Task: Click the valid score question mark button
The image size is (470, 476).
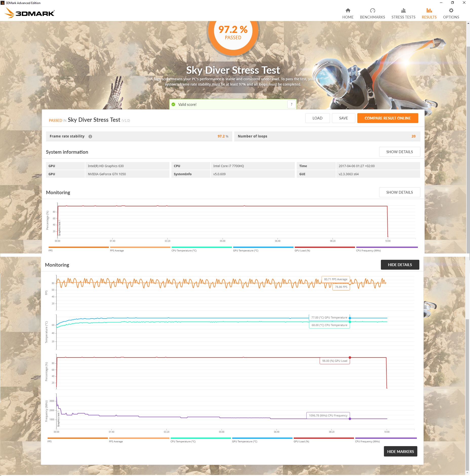Action: click(x=291, y=104)
